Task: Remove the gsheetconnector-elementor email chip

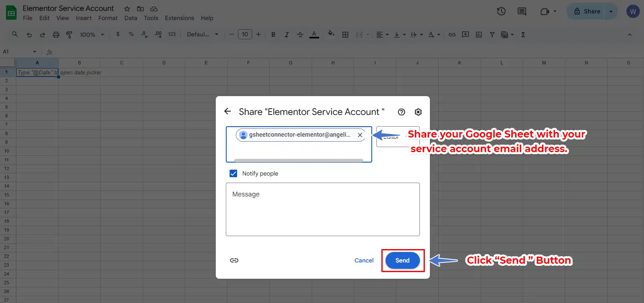Action: [360, 135]
